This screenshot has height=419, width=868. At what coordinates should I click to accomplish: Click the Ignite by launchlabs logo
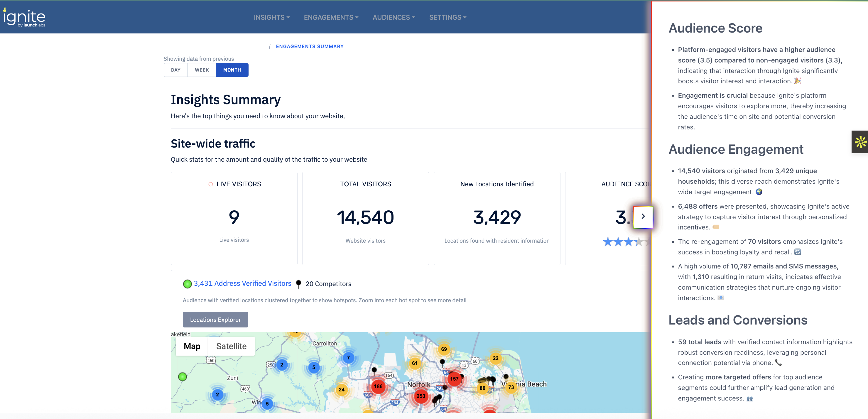click(x=24, y=18)
